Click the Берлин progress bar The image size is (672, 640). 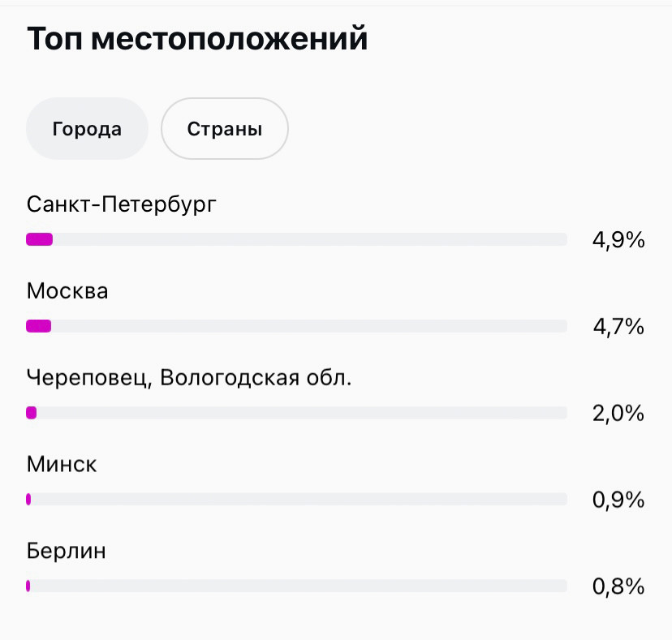(297, 586)
